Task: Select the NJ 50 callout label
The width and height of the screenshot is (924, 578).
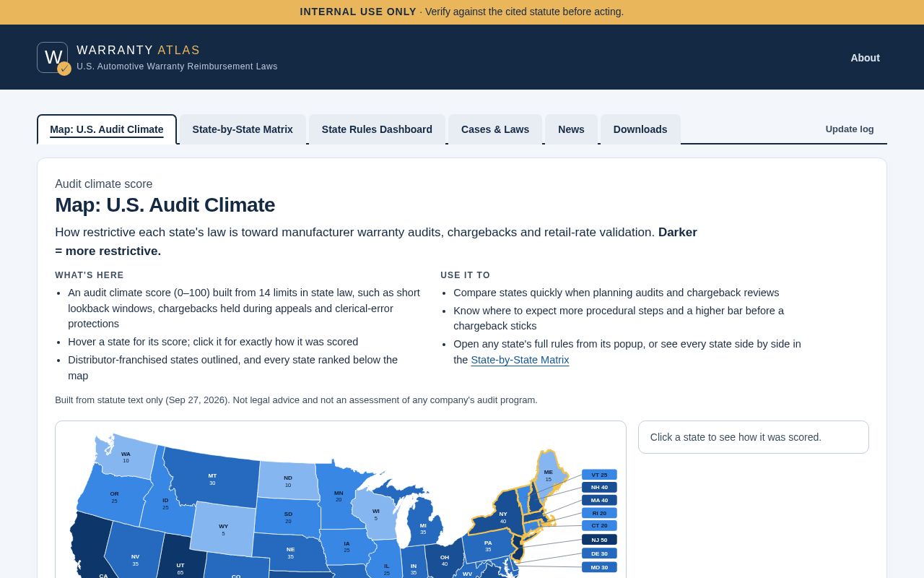Action: [599, 540]
